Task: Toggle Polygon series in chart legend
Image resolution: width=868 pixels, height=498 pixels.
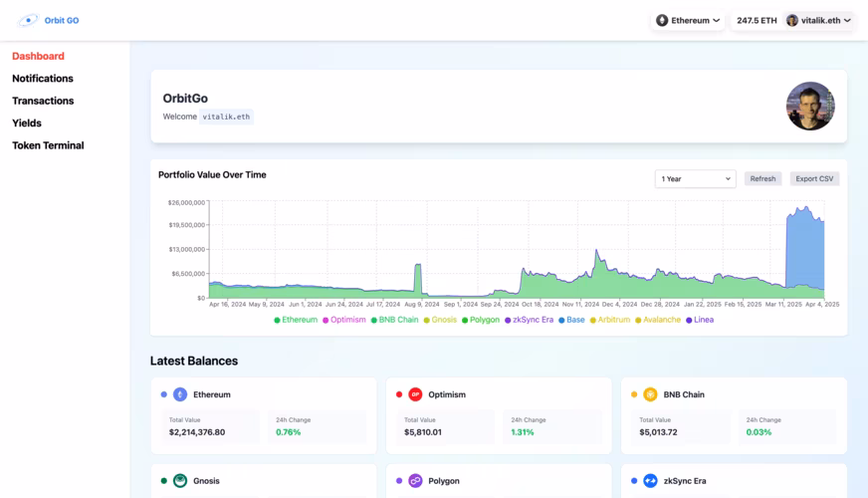Action: pos(481,320)
